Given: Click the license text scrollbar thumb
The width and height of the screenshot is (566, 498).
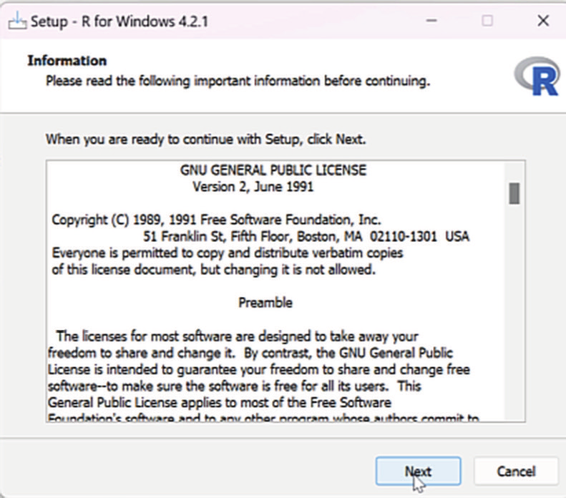Looking at the screenshot, I should [514, 193].
